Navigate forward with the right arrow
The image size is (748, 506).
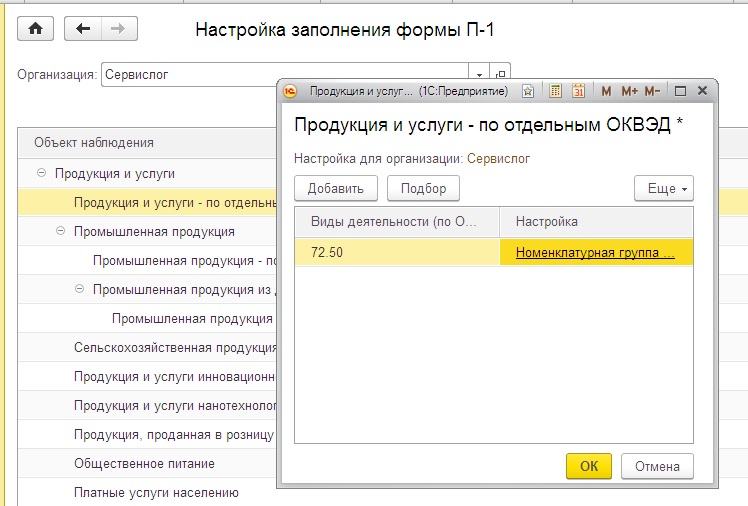(x=119, y=29)
